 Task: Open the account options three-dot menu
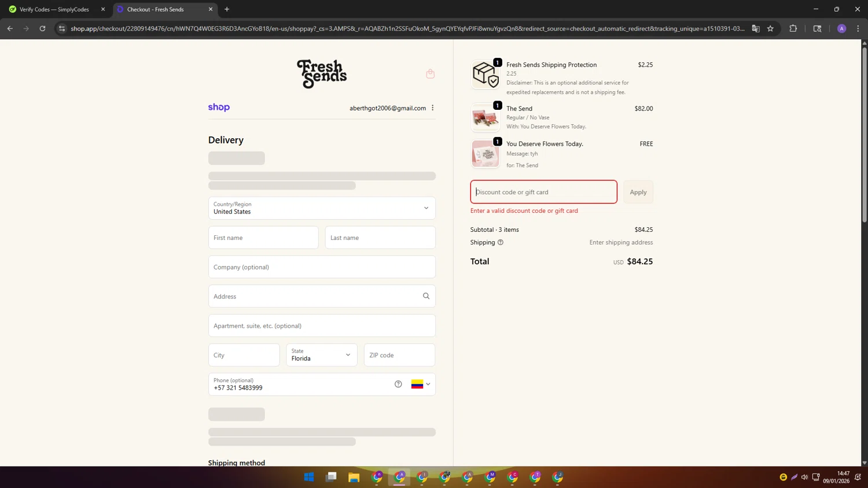[432, 108]
